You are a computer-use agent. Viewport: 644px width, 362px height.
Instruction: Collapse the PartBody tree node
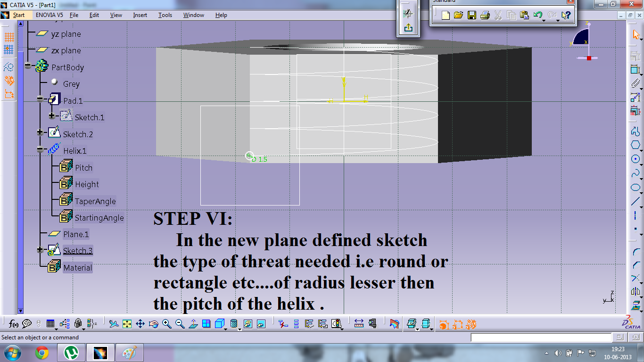(x=28, y=66)
